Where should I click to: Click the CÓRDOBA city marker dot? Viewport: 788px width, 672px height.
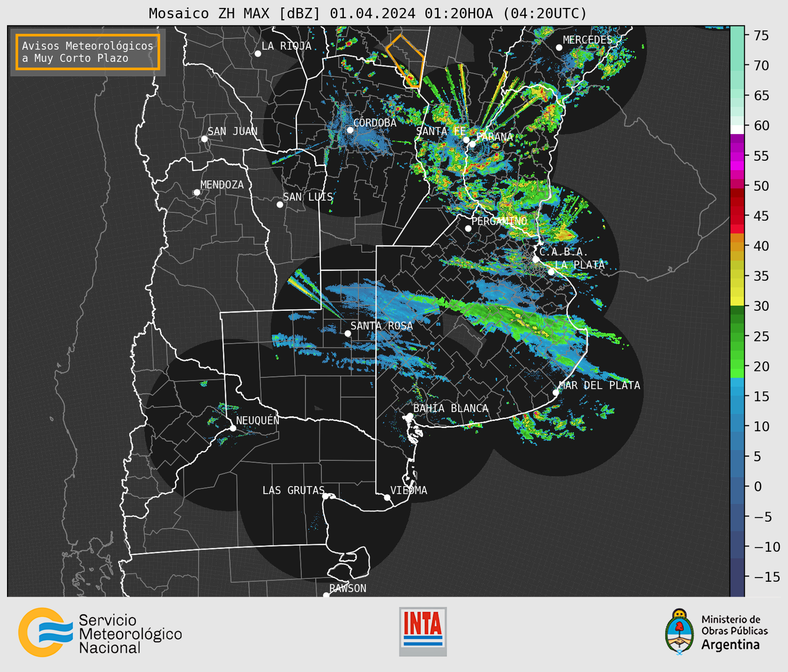(350, 130)
